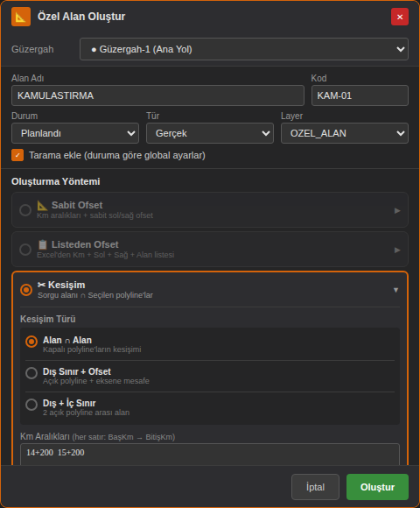420x508 pixels.
Task: Collapse the Kesişim section arrow
Action: click(395, 290)
